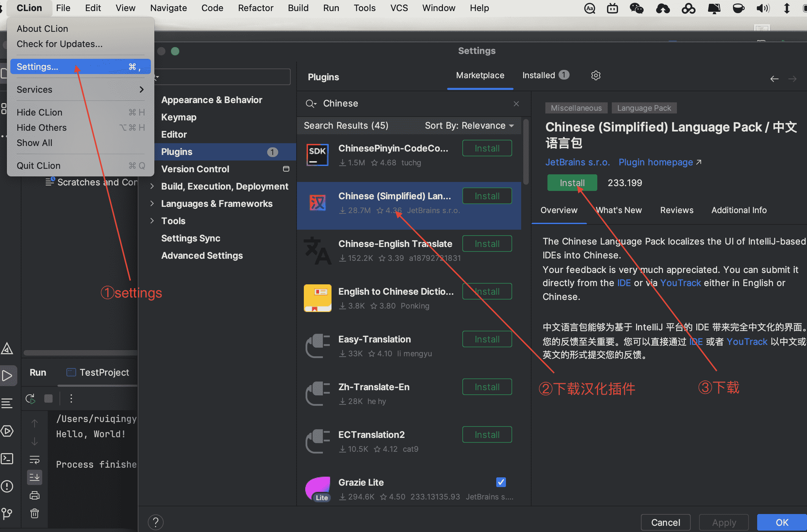Expand Build, Execution, Deployment settings
The width and height of the screenshot is (807, 532).
point(152,186)
